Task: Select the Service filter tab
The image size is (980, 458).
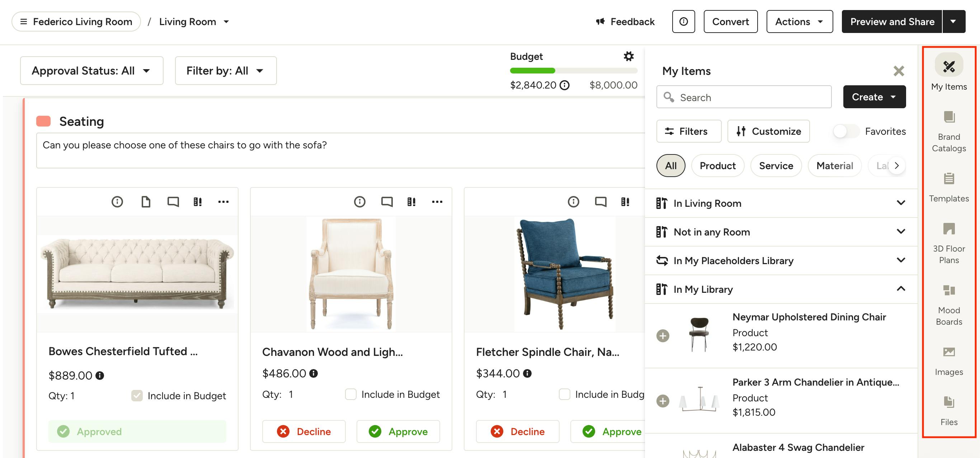Action: 776,166
